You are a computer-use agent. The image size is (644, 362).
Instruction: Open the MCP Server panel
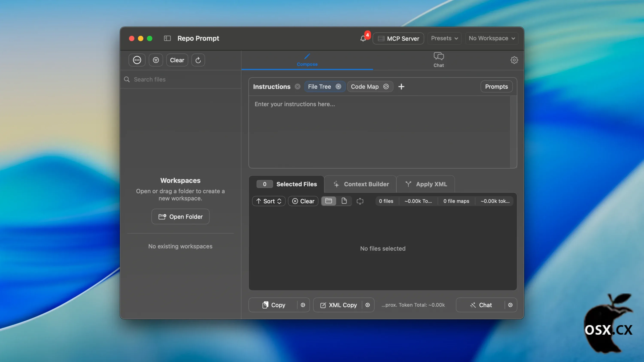tap(398, 38)
